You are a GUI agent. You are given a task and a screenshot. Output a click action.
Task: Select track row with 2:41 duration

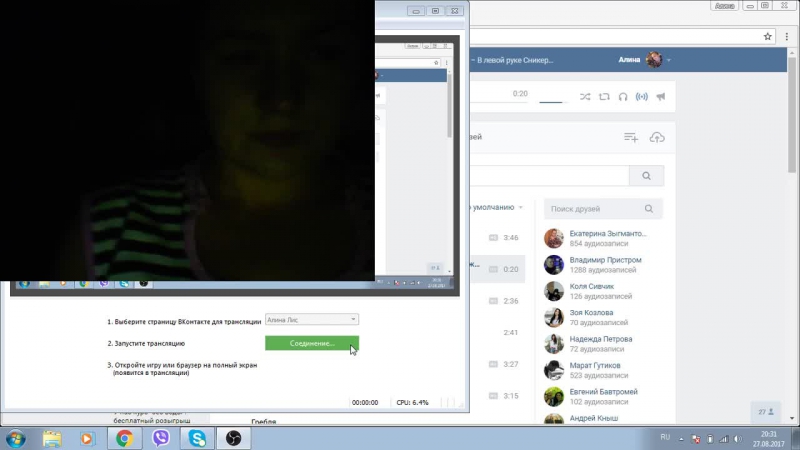click(497, 332)
